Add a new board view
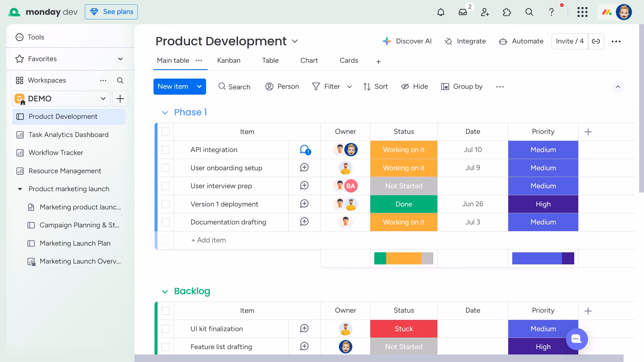The image size is (644, 362). pyautogui.click(x=378, y=62)
